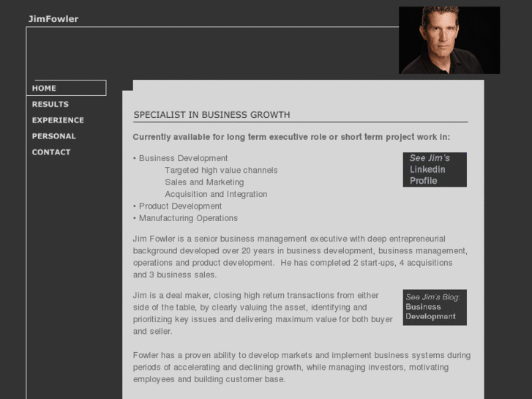Open See Jim's LinkedIn Profile button
The image size is (532, 399).
pyautogui.click(x=435, y=169)
